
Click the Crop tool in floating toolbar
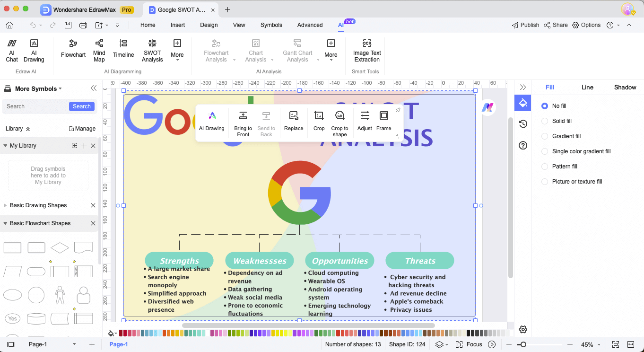click(x=319, y=122)
